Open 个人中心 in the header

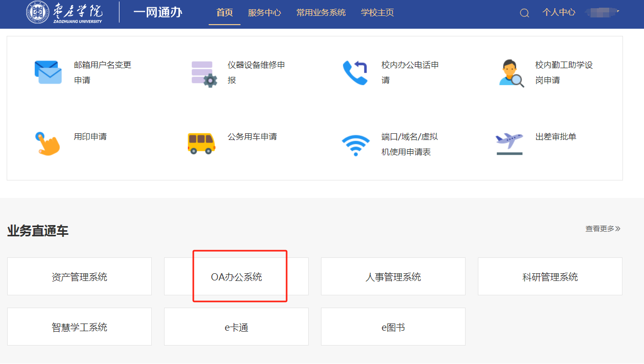pyautogui.click(x=559, y=12)
